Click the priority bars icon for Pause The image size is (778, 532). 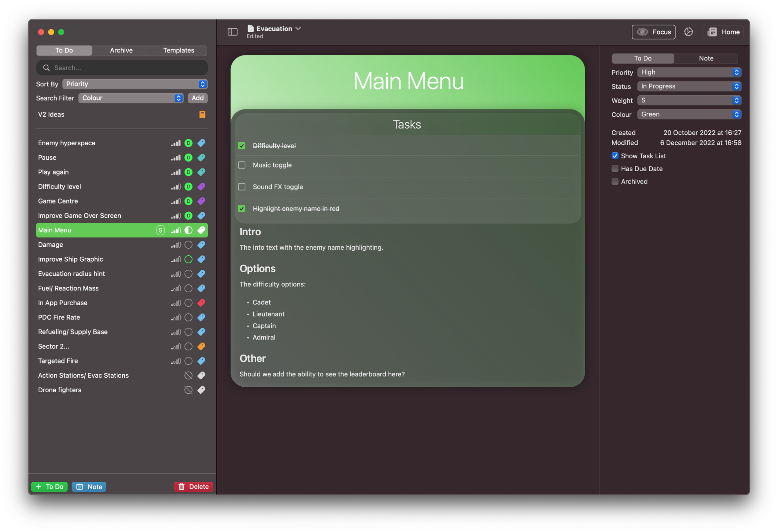pos(176,157)
